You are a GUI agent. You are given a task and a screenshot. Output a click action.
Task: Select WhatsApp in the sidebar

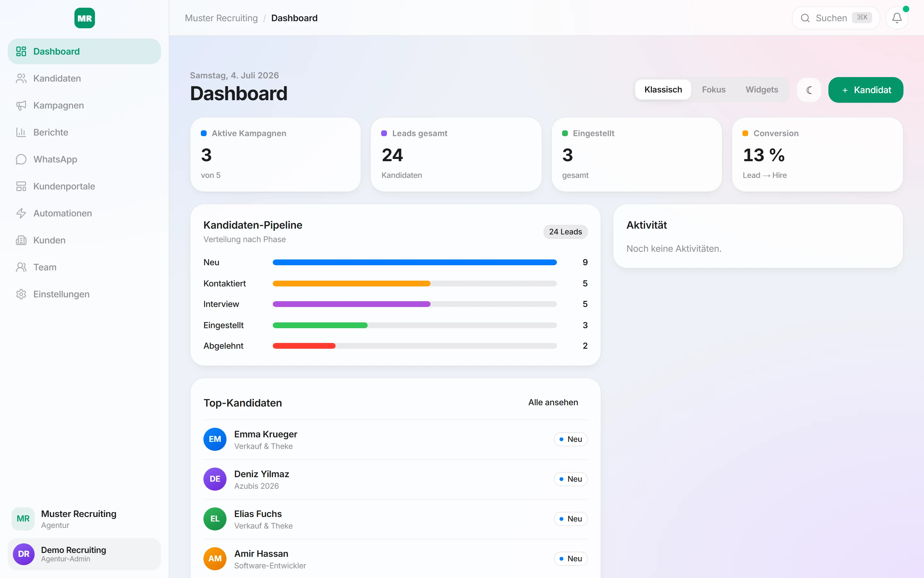point(55,159)
